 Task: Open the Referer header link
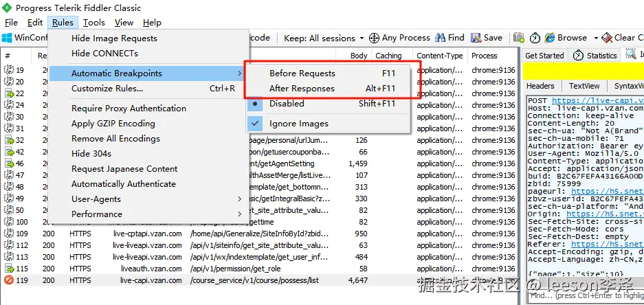607,245
